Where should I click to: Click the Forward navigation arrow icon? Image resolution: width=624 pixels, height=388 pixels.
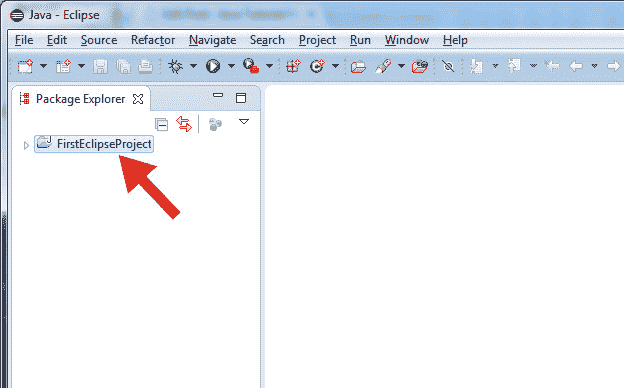614,66
